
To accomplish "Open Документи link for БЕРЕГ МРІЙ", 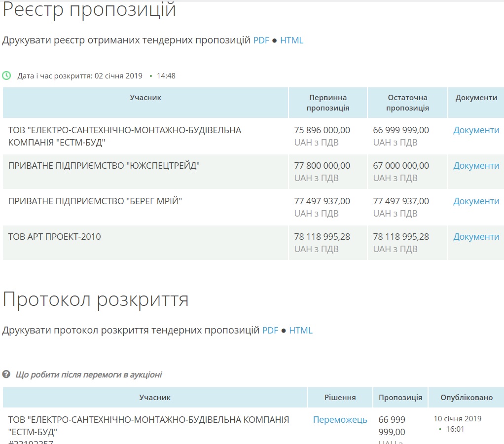I will (476, 201).
